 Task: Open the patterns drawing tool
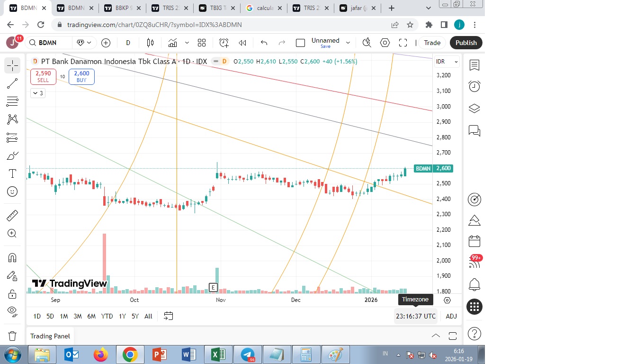[x=12, y=119]
